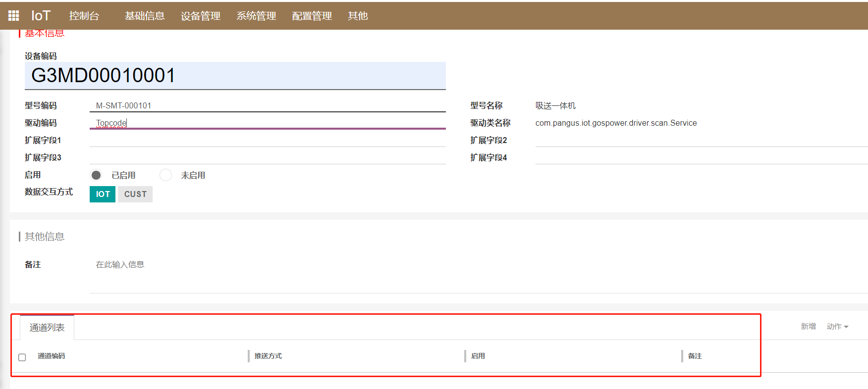Sort by 启用 column header

pyautogui.click(x=478, y=356)
